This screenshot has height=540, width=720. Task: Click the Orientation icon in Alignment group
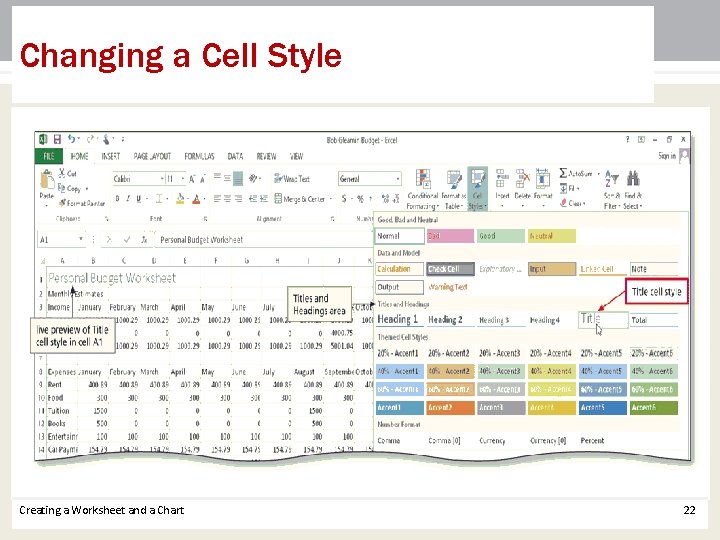pos(253,178)
